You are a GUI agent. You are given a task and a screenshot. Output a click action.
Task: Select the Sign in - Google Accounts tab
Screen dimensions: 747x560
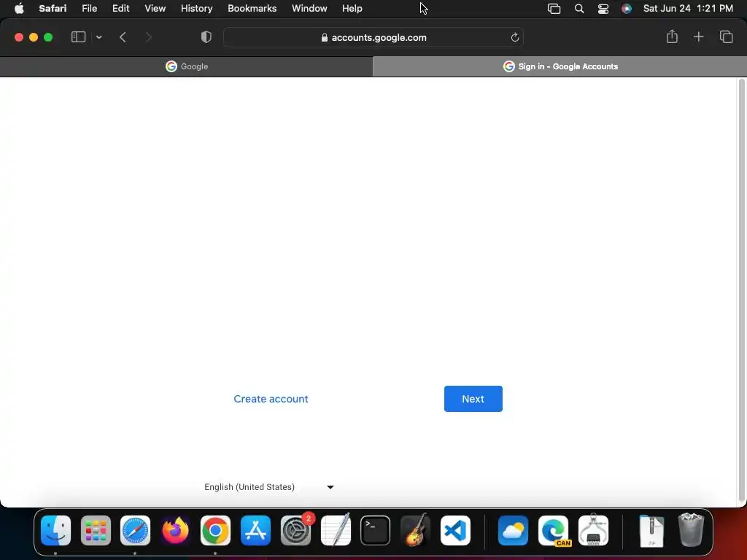[560, 66]
